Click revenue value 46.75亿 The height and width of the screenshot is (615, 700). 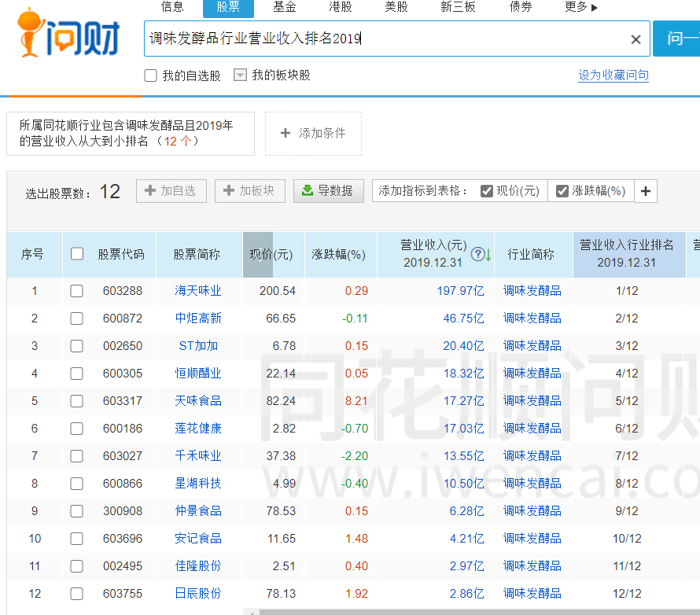click(463, 319)
